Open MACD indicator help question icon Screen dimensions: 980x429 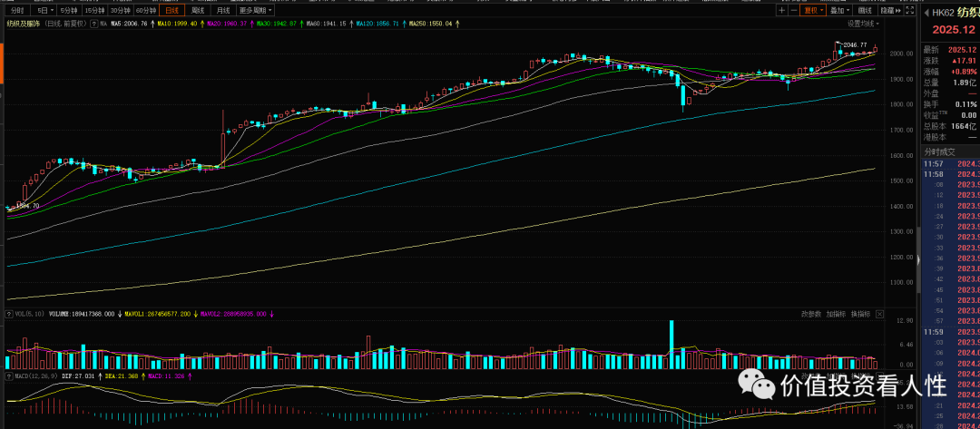click(x=9, y=375)
